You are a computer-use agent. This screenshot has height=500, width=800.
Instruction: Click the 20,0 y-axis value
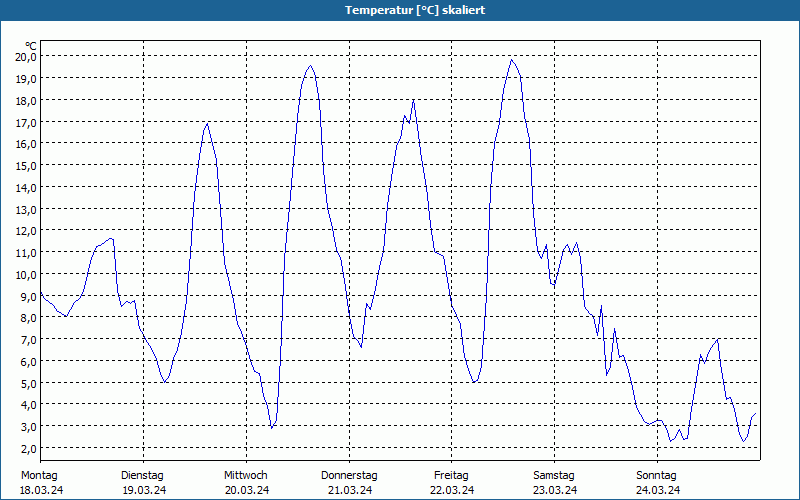point(26,57)
